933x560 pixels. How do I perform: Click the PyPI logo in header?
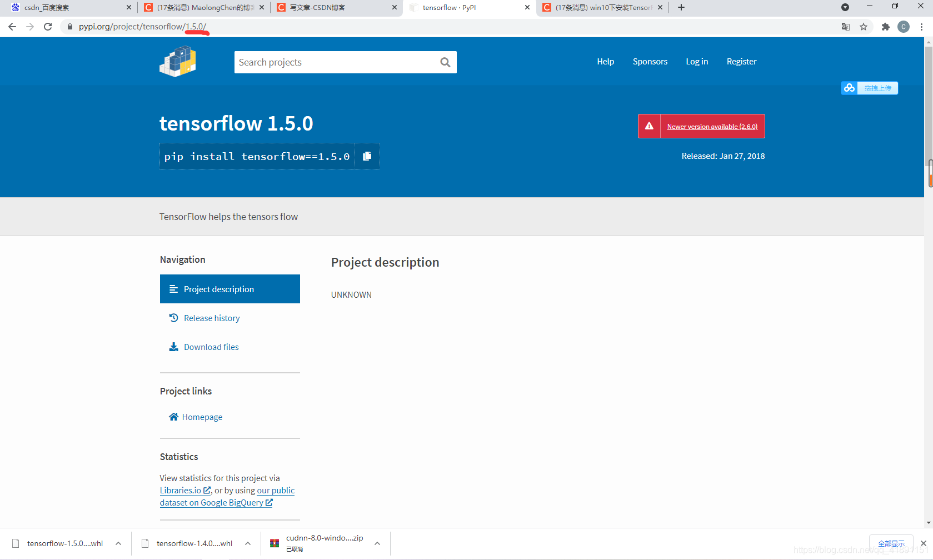pyautogui.click(x=178, y=61)
